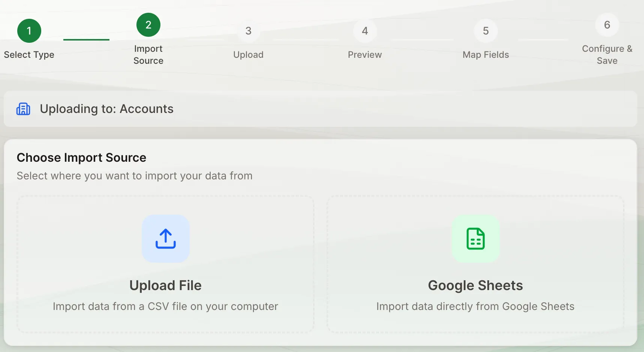Click the step 6 Configure & Save circle
Image resolution: width=644 pixels, height=352 pixels.
coord(607,25)
